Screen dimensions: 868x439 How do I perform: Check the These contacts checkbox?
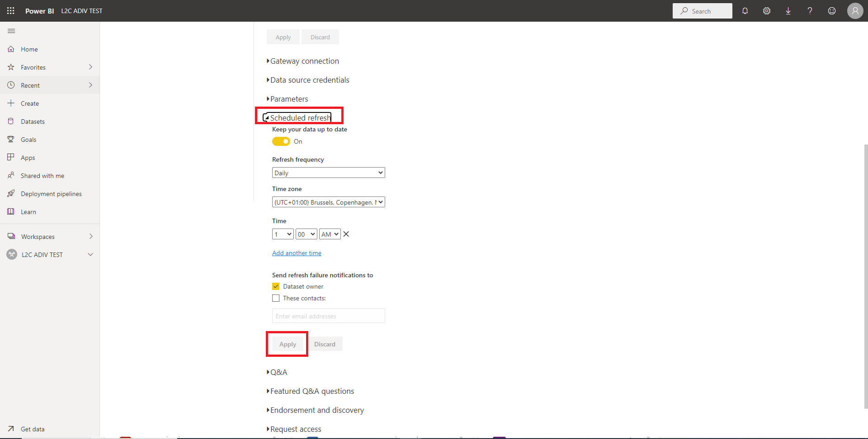(276, 298)
